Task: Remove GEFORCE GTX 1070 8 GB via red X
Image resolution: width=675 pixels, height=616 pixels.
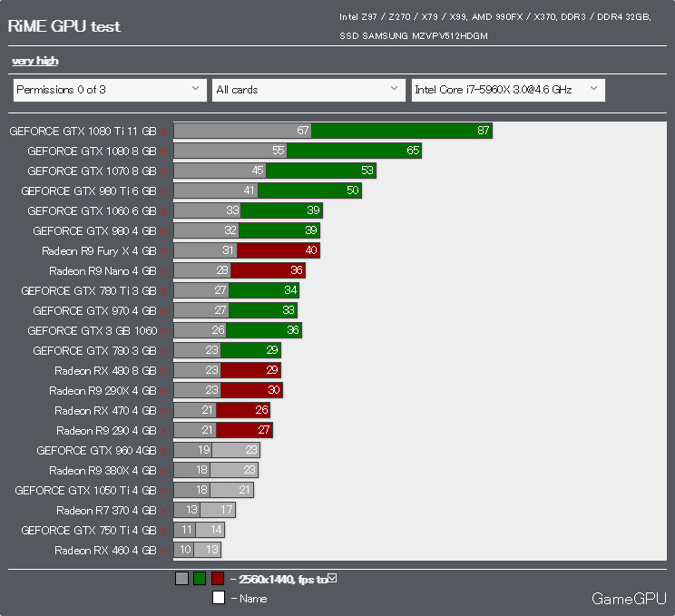Action: [x=163, y=171]
